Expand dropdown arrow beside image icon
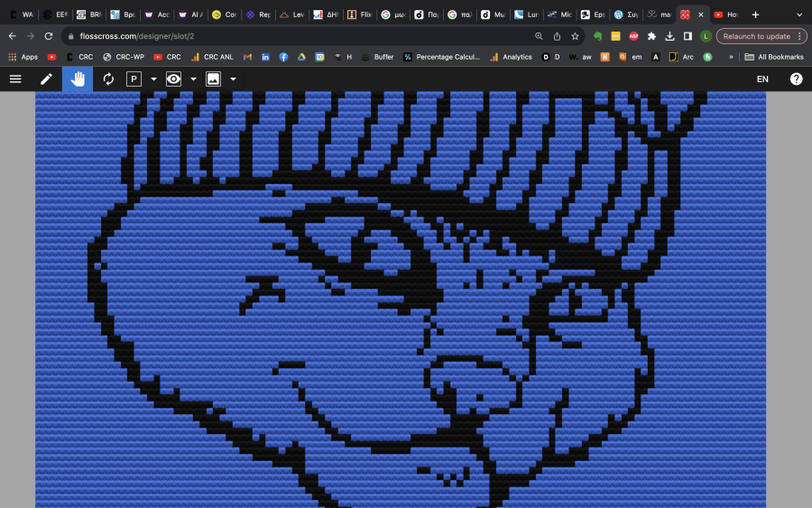 point(233,79)
